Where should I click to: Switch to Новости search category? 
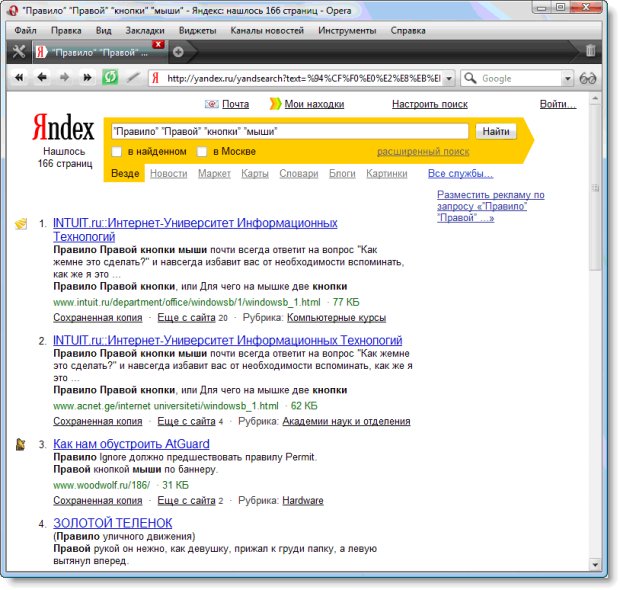169,174
